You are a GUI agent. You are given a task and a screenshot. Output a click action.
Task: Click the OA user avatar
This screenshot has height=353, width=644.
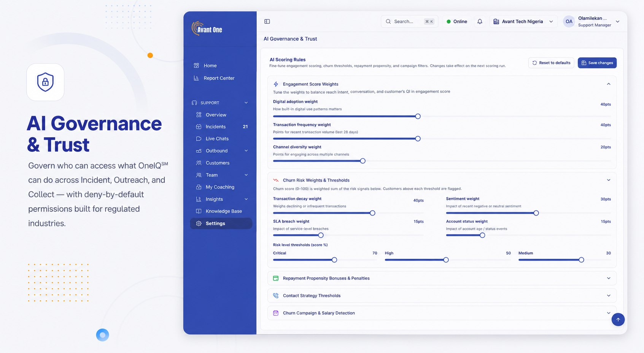(x=569, y=22)
